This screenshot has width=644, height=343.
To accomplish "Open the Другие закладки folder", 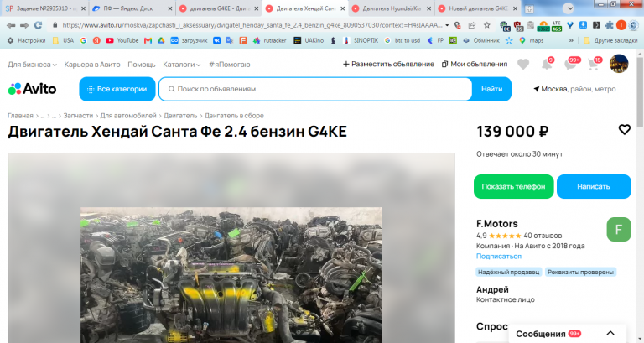I will coord(610,40).
